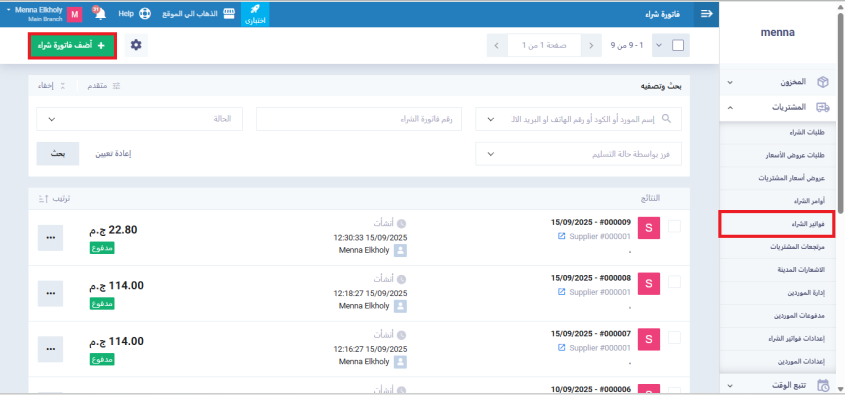Click the متقدم advanced filter link
Viewport: 845px width, 395px height.
98,86
